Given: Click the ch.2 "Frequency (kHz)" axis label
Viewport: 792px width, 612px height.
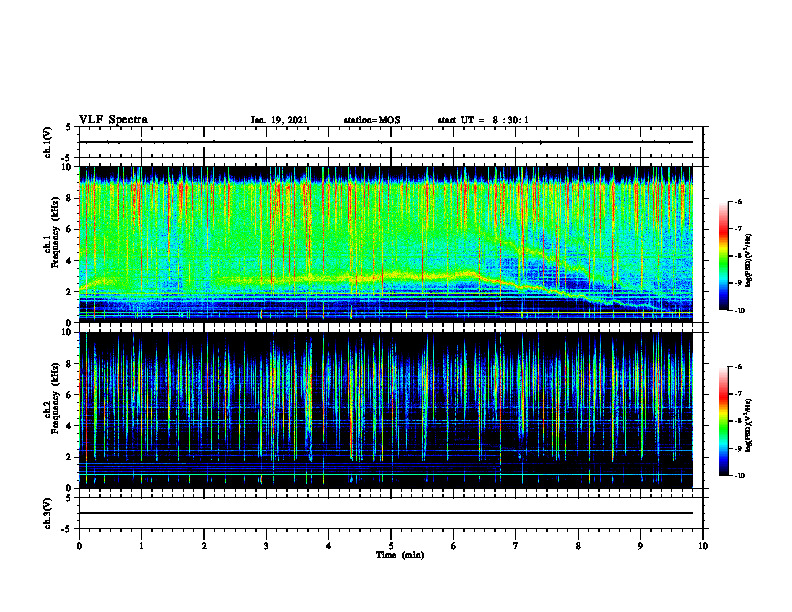Looking at the screenshot, I should pos(54,398).
